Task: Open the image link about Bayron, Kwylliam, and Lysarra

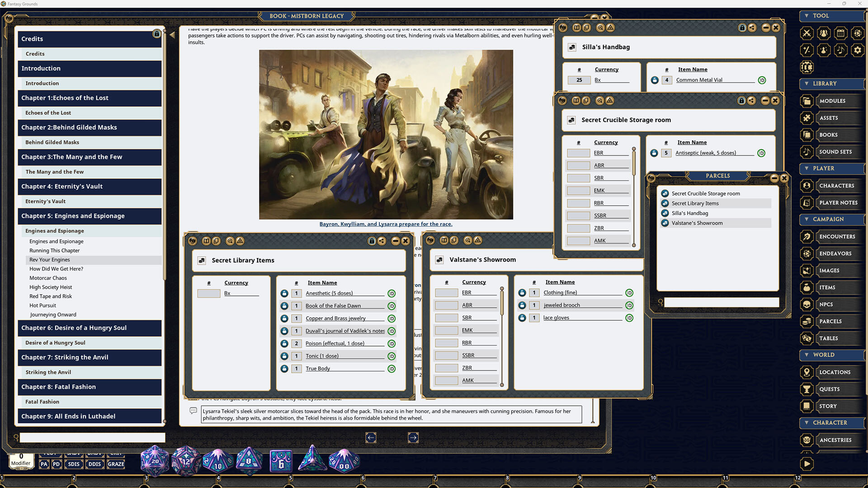Action: pyautogui.click(x=386, y=224)
